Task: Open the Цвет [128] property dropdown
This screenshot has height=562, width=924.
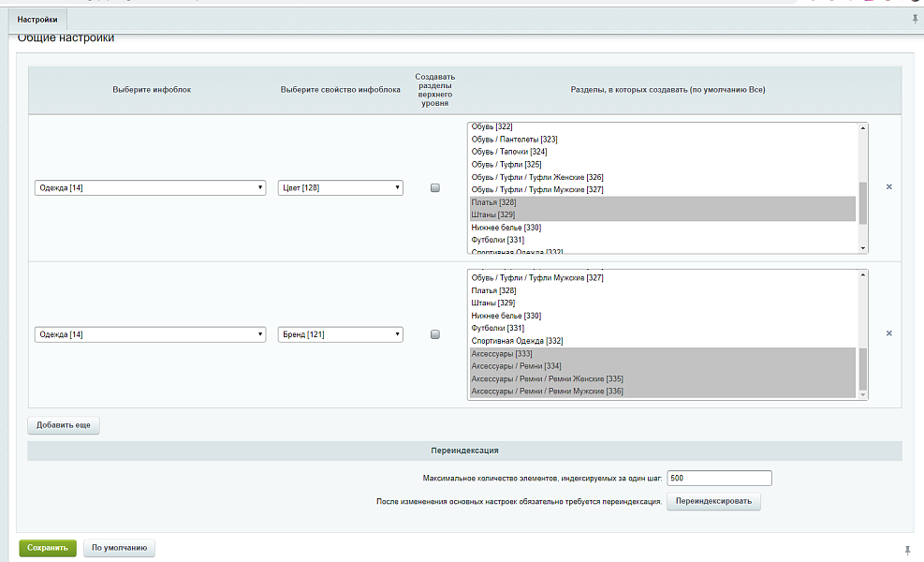Action: [341, 188]
